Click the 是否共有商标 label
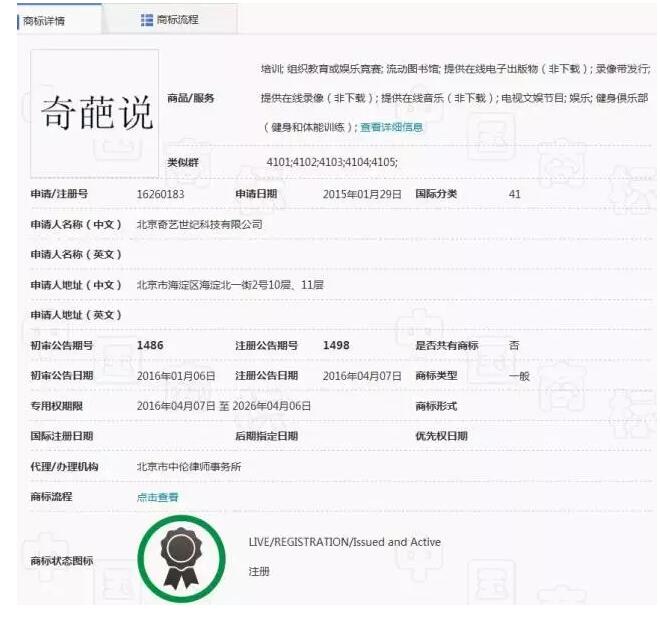Image resolution: width=660 pixels, height=621 pixels. pos(447,345)
